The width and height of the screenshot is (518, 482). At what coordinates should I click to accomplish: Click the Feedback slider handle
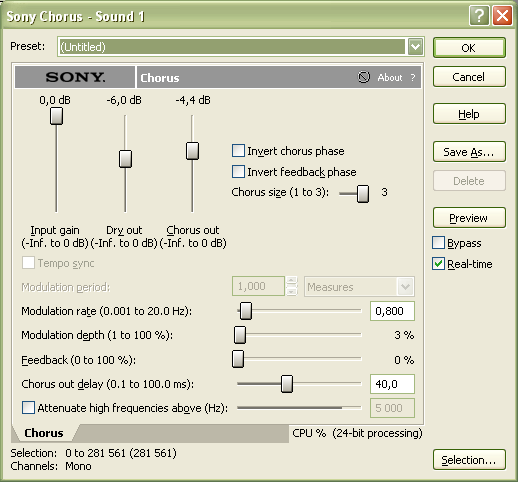[x=238, y=359]
